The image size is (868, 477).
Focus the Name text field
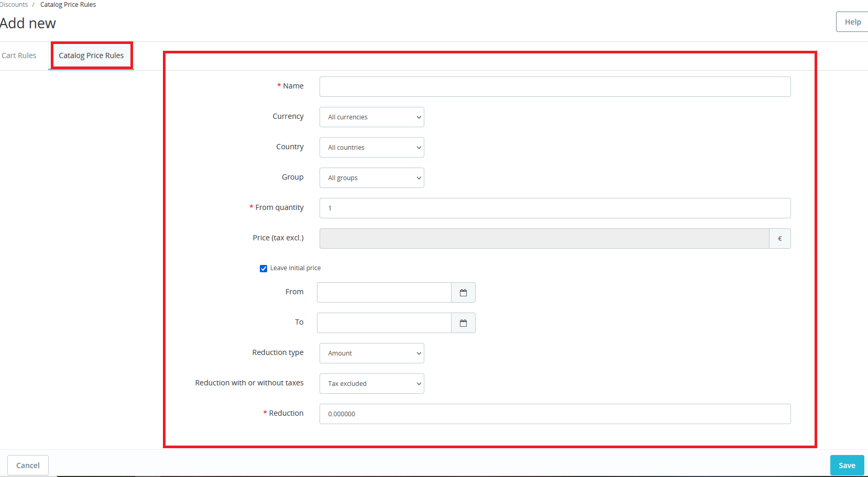(555, 87)
